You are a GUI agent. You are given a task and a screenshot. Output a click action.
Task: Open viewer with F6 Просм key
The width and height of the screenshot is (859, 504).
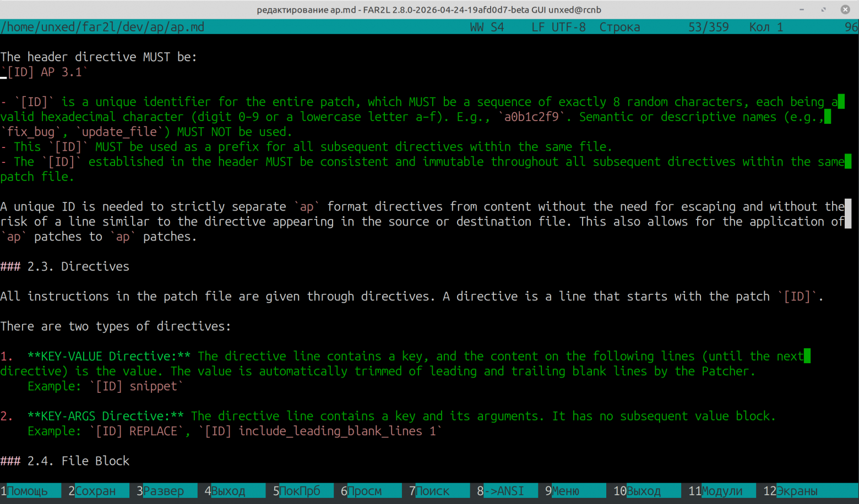[365, 491]
